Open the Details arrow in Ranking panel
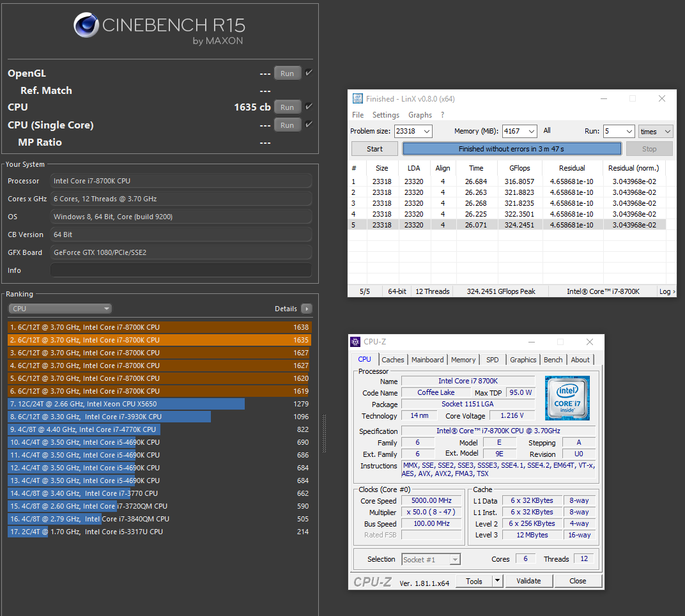 tap(307, 309)
